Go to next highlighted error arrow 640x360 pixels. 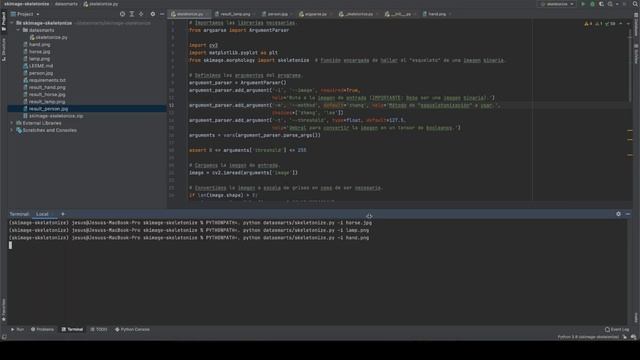pyautogui.click(x=628, y=24)
